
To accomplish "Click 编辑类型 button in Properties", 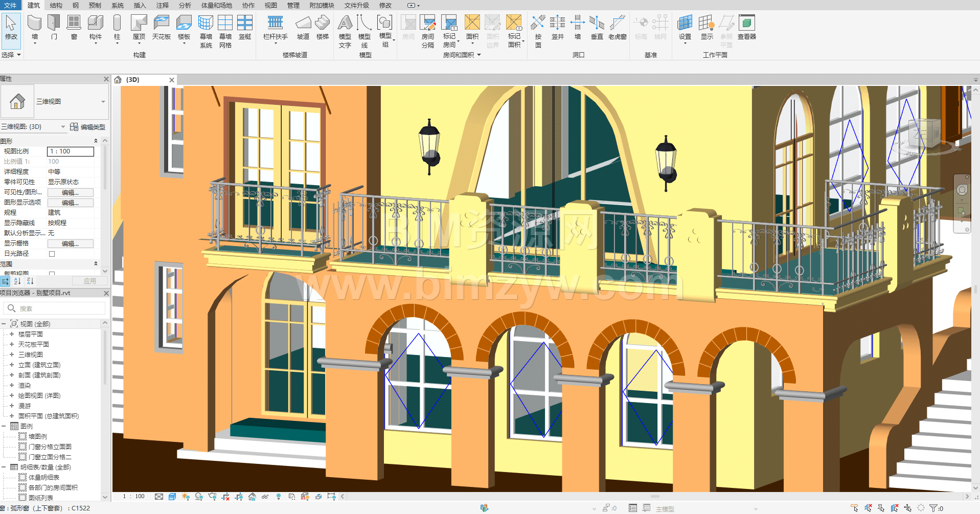I will coord(88,127).
